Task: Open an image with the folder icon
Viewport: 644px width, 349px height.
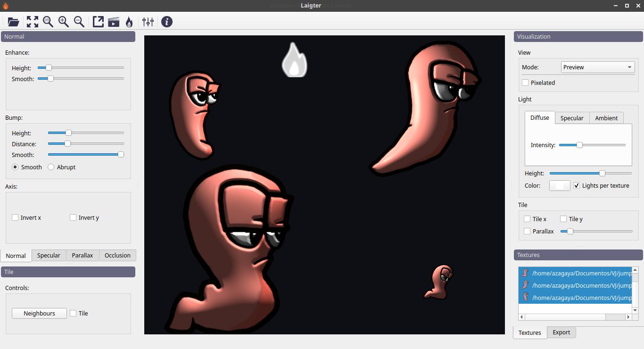Action: click(13, 22)
